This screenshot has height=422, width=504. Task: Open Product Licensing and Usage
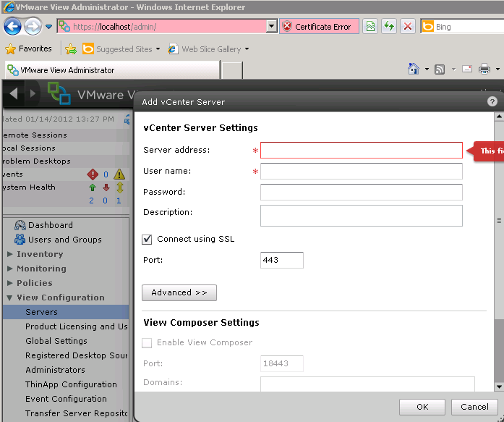(x=77, y=326)
